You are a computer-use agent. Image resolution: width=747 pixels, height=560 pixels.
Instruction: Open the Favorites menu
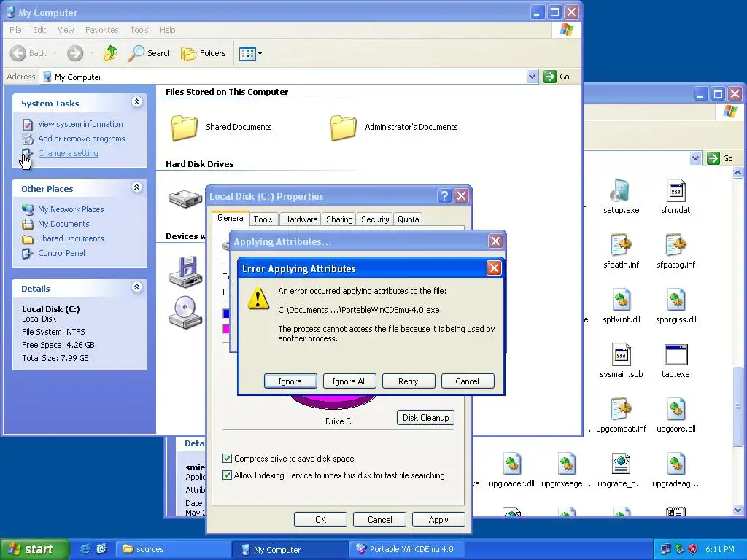[x=102, y=30]
